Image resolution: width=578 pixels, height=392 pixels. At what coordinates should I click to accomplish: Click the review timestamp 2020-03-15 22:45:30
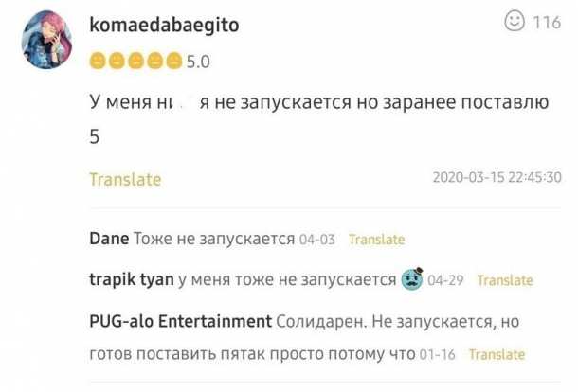tap(497, 177)
